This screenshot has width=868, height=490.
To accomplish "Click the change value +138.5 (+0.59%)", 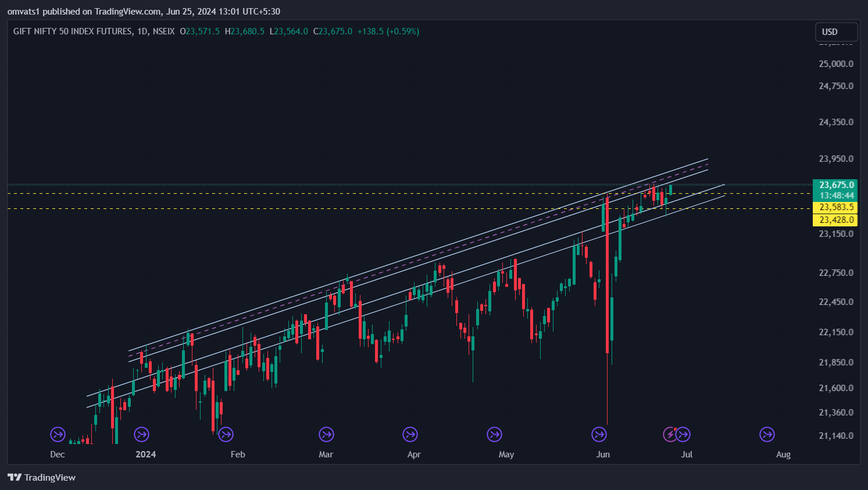I will click(388, 31).
